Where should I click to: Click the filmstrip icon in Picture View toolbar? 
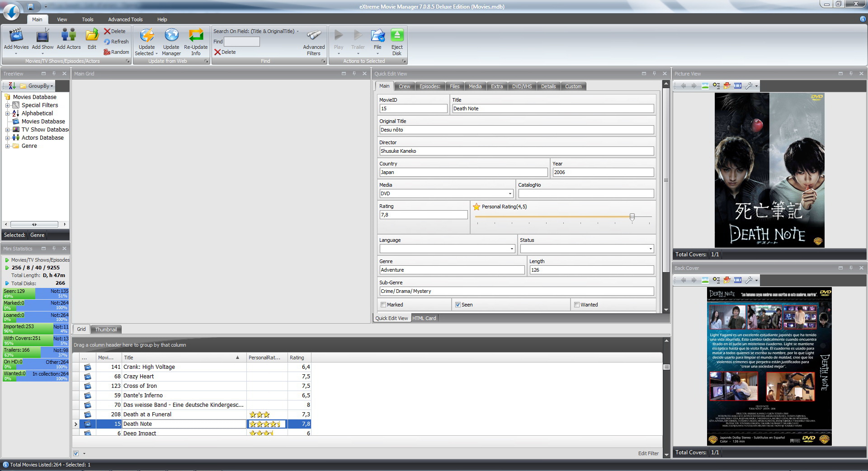[738, 85]
